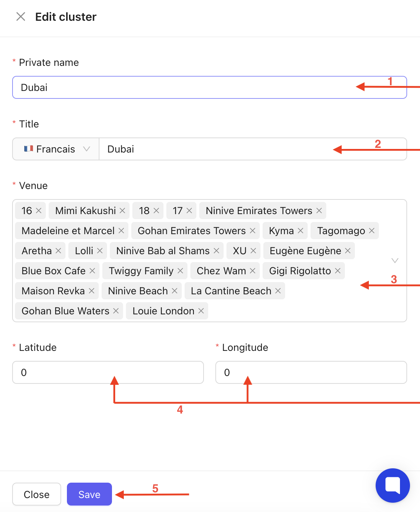Remove the Tagomago venue tag
Image resolution: width=420 pixels, height=512 pixels.
coord(372,231)
